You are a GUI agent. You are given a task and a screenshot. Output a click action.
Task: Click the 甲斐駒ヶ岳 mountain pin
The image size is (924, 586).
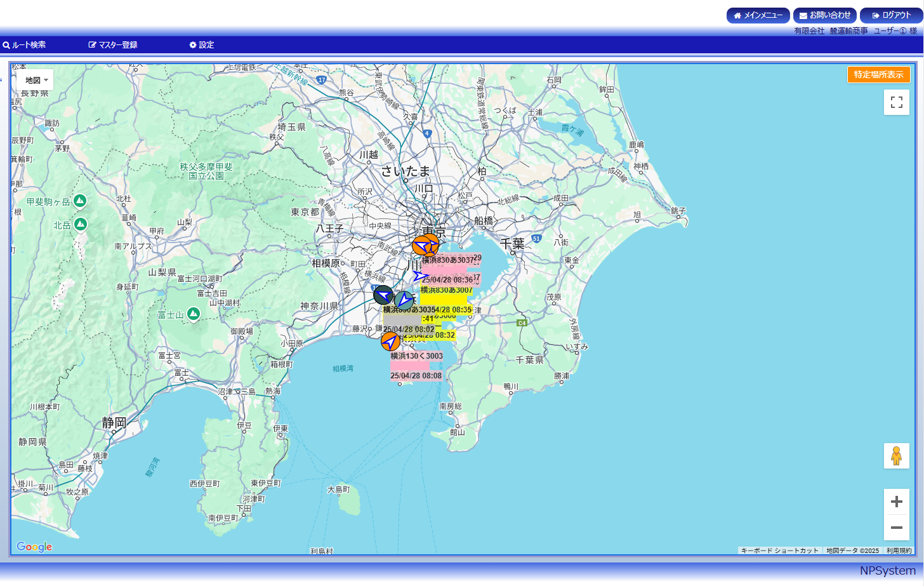[x=80, y=201]
